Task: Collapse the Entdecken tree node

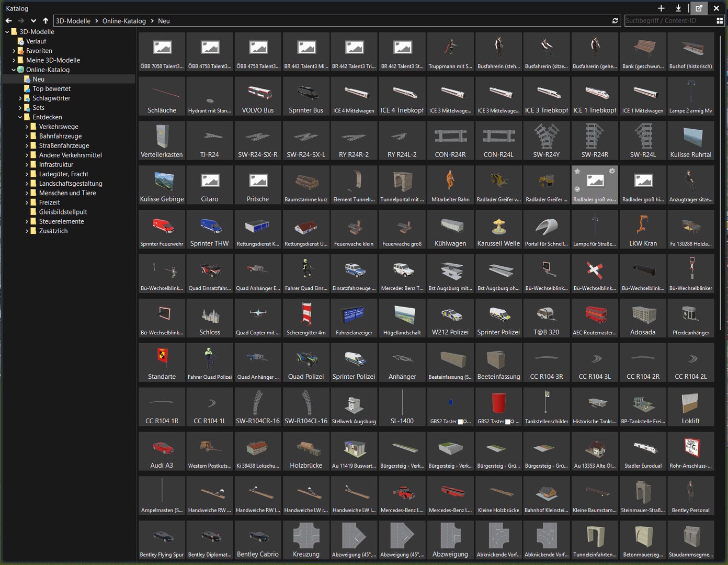Action: click(x=20, y=117)
